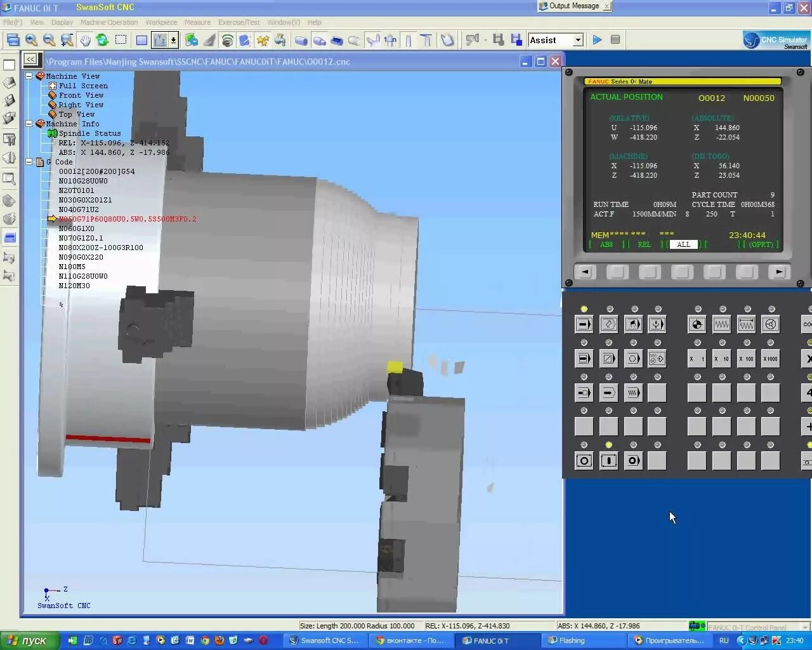812x650 pixels.
Task: Click the top icon in left sidebar
Action: click(10, 65)
